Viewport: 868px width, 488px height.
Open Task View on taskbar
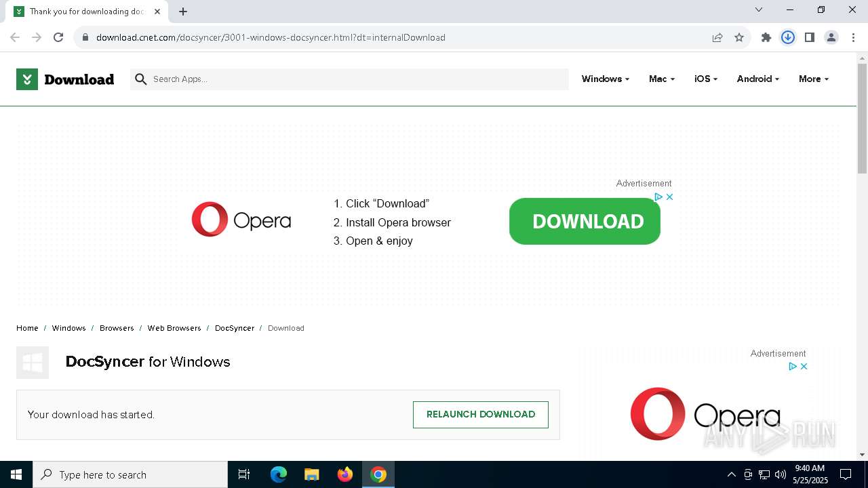(244, 474)
